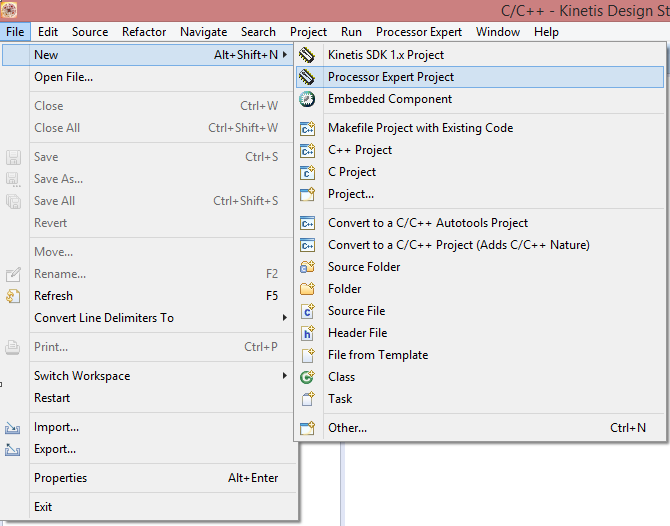Click the Refresh icon in File menu

point(13,296)
